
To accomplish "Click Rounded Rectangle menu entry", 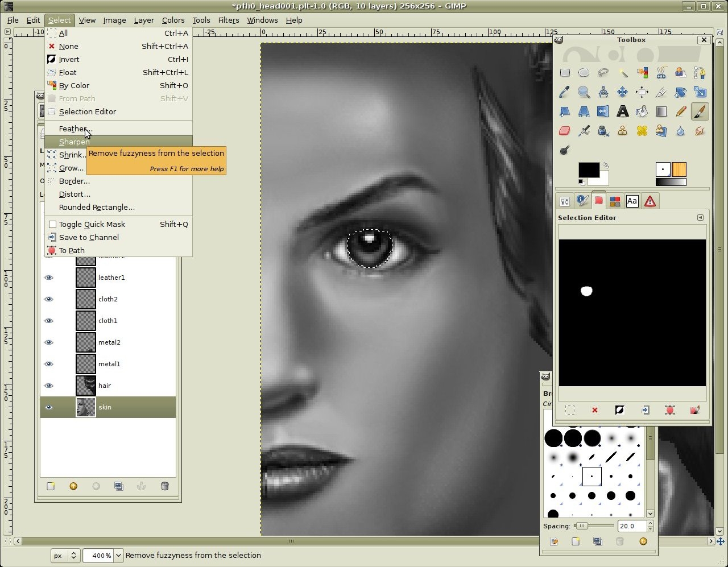I will (97, 207).
